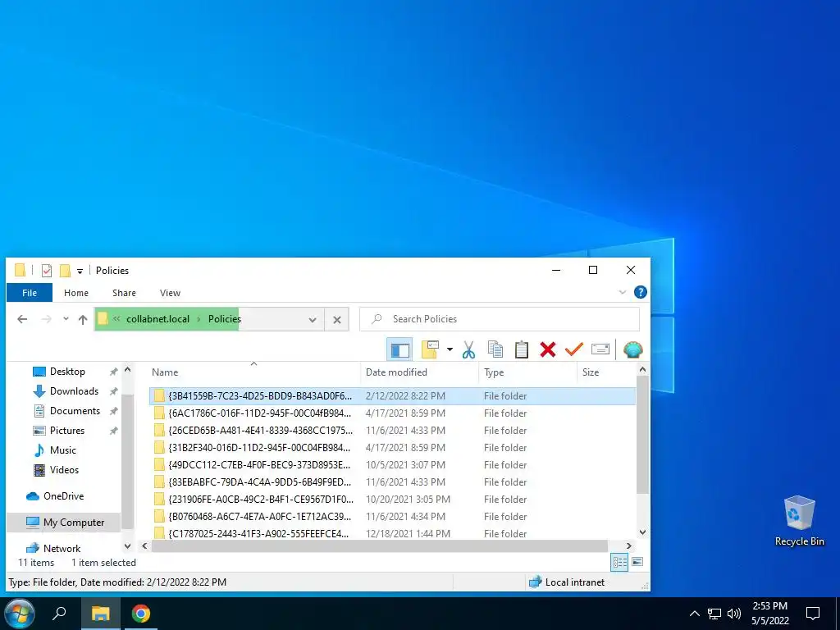Screen dimensions: 840x630
Task: Open the address bar history dropdown
Action: pyautogui.click(x=313, y=320)
